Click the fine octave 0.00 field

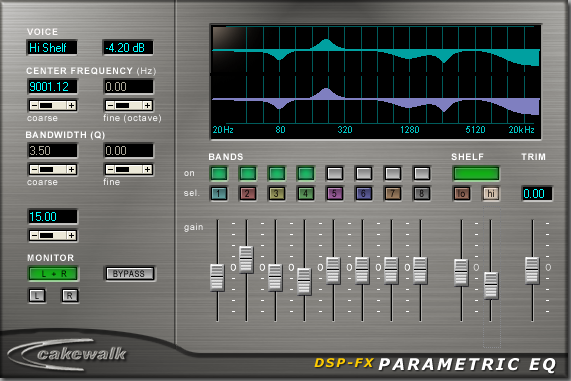point(128,87)
